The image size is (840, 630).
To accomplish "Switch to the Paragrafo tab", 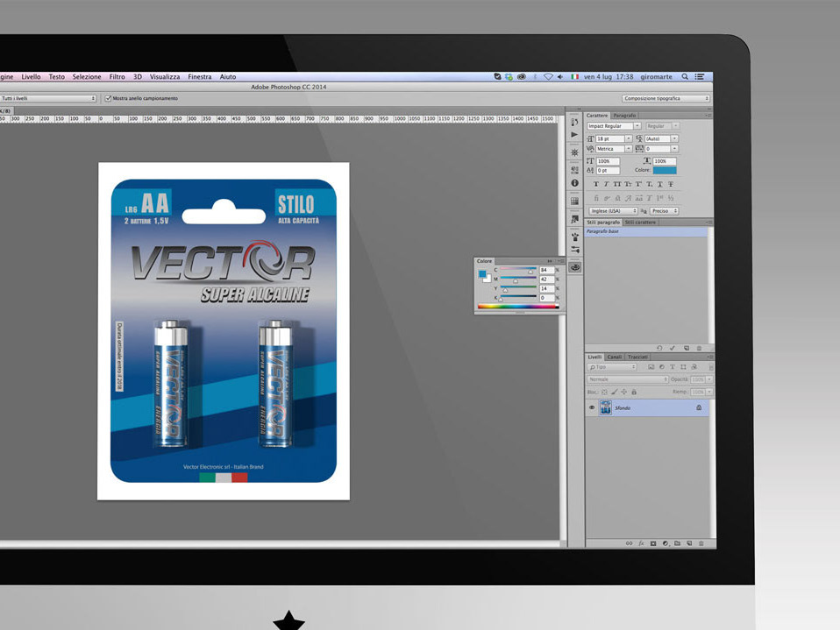I will (624, 116).
